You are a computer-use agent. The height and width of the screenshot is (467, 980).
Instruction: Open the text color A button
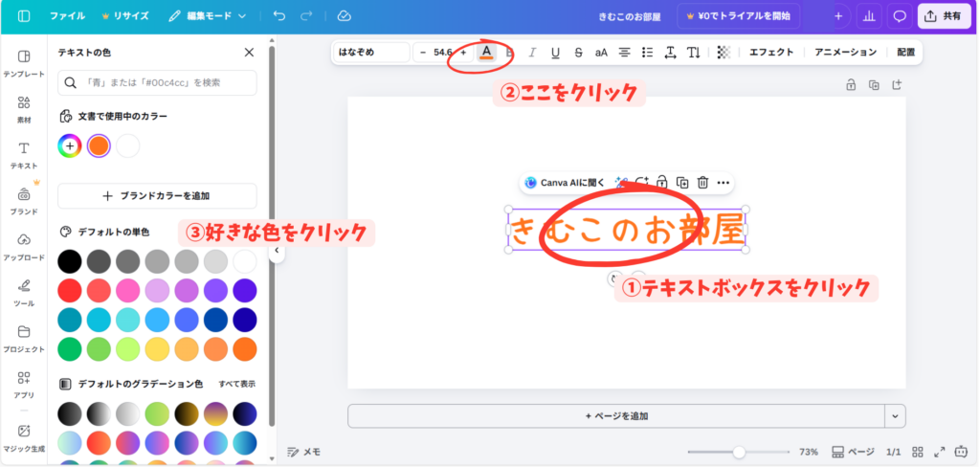(x=486, y=53)
